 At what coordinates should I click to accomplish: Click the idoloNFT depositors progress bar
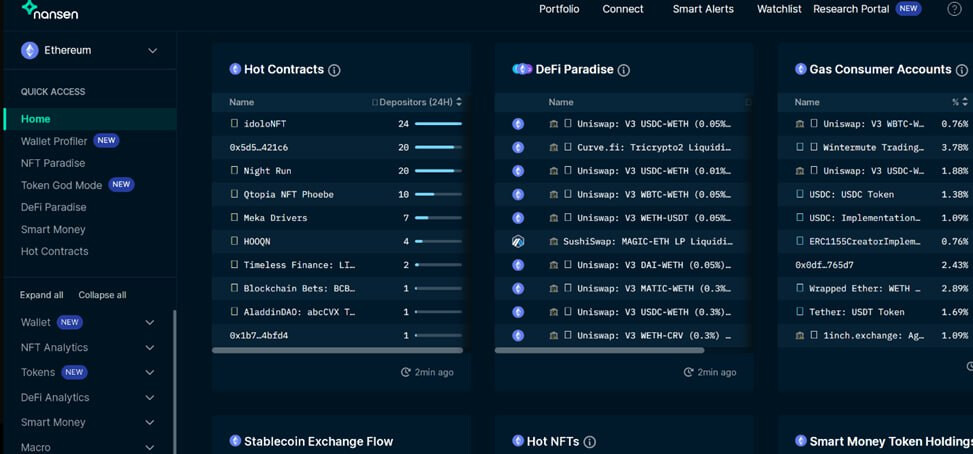[x=438, y=124]
